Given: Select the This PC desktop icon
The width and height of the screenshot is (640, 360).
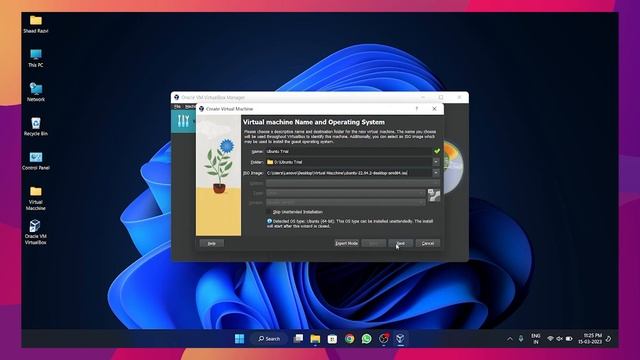Looking at the screenshot, I should tap(36, 58).
